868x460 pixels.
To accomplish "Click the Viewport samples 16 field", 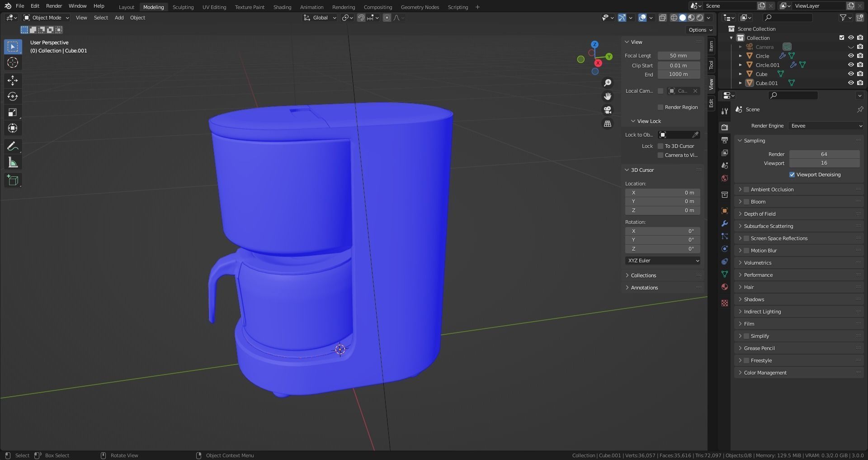I will click(824, 163).
